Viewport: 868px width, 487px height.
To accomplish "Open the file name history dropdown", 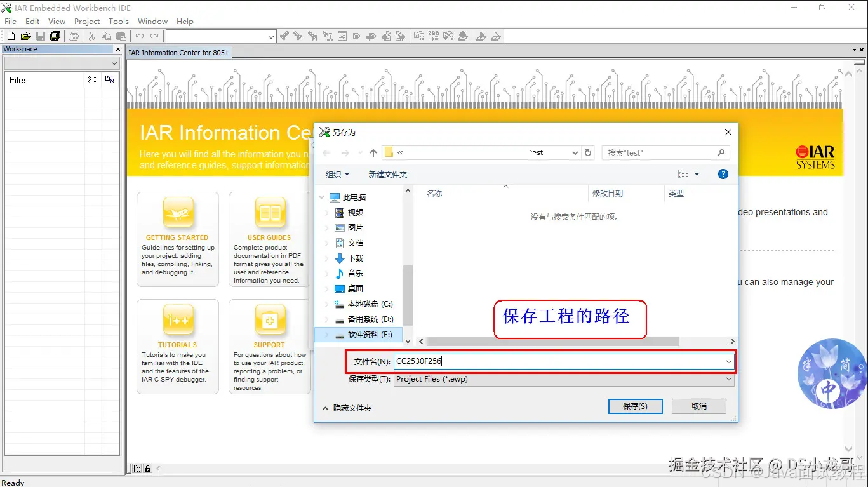I will pos(728,361).
